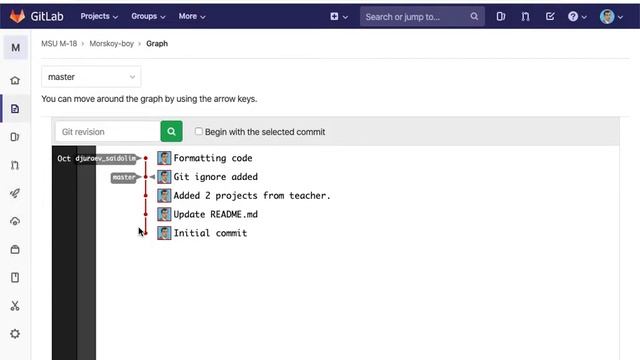
Task: Click the green search button
Action: tap(171, 131)
